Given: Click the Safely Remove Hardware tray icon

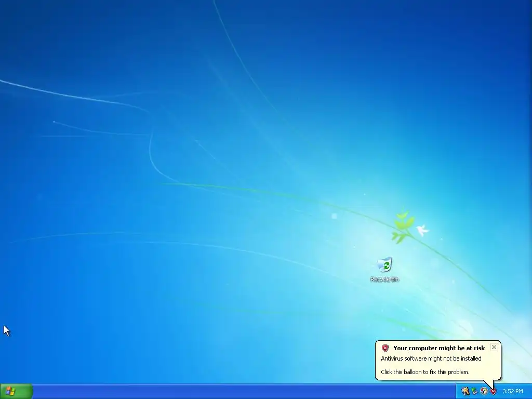Looking at the screenshot, I should pyautogui.click(x=474, y=391).
